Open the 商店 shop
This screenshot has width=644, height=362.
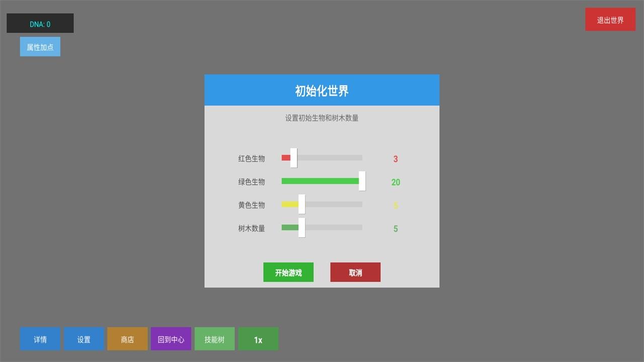coord(127,339)
